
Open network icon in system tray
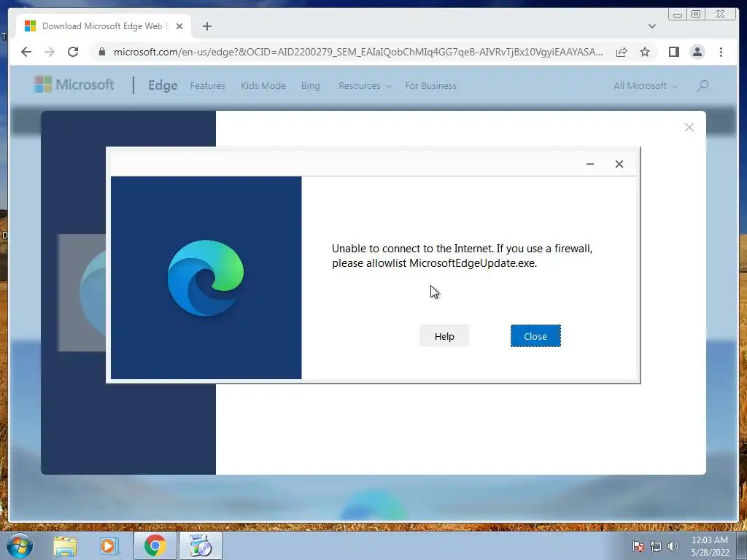[x=656, y=546]
